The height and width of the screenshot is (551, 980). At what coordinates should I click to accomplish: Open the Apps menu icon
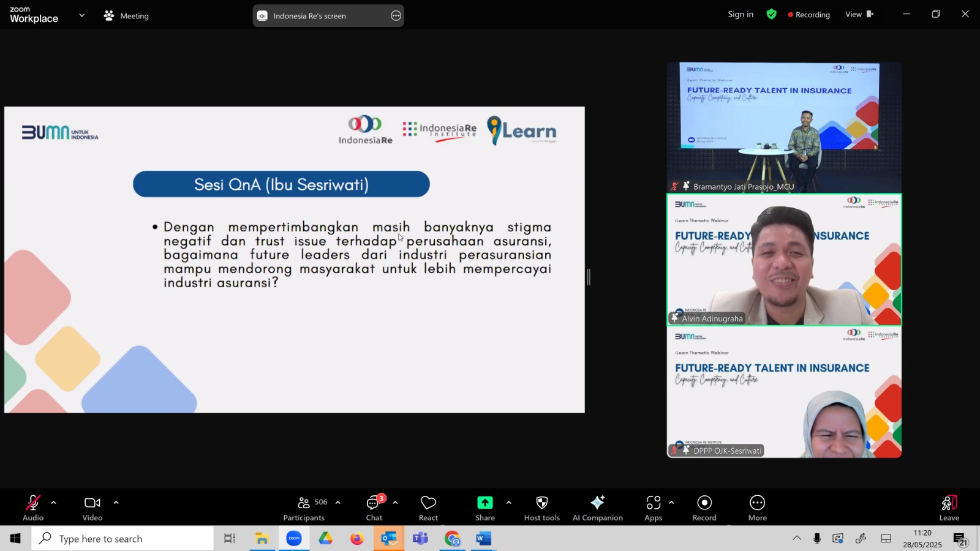click(653, 508)
